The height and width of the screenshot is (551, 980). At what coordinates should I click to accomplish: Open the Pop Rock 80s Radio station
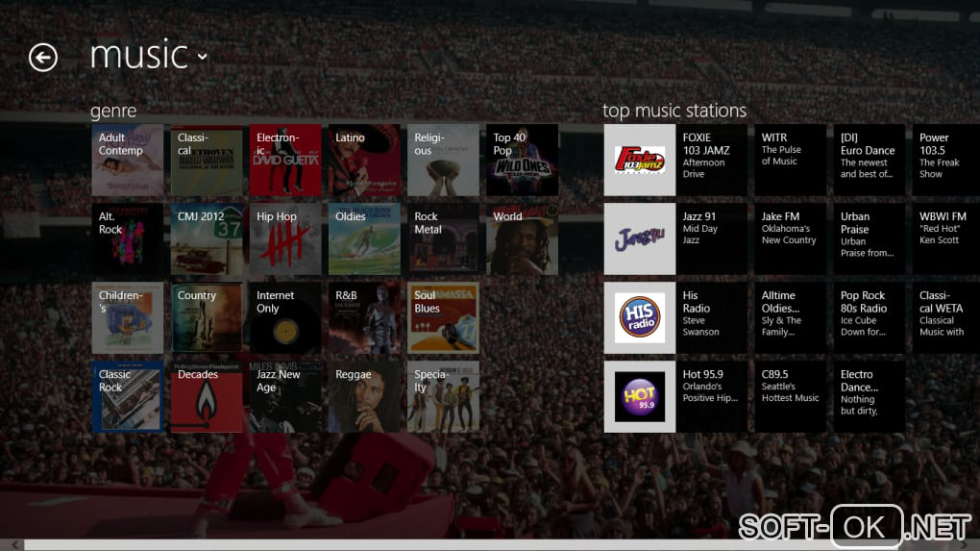coord(869,317)
